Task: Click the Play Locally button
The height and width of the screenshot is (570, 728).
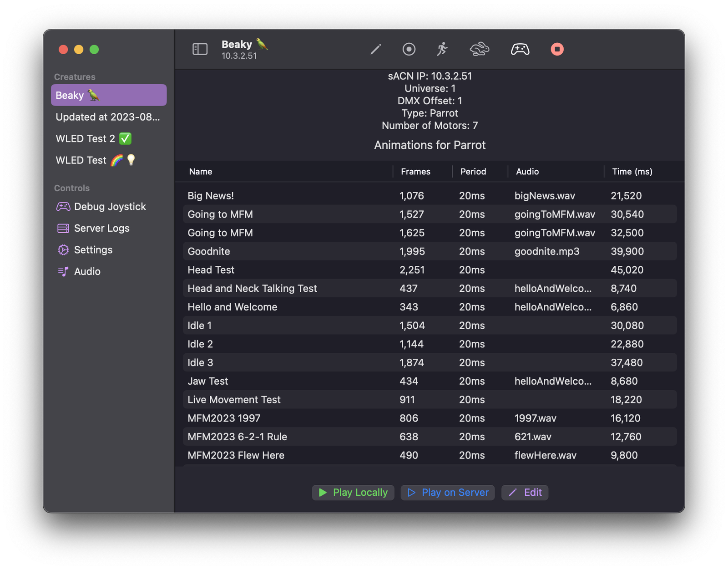Action: 353,493
